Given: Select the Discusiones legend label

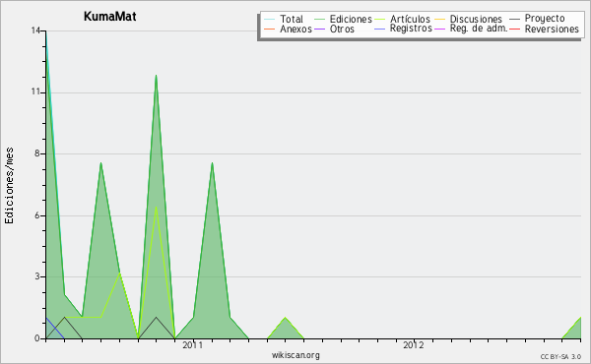Looking at the screenshot, I should pos(476,19).
